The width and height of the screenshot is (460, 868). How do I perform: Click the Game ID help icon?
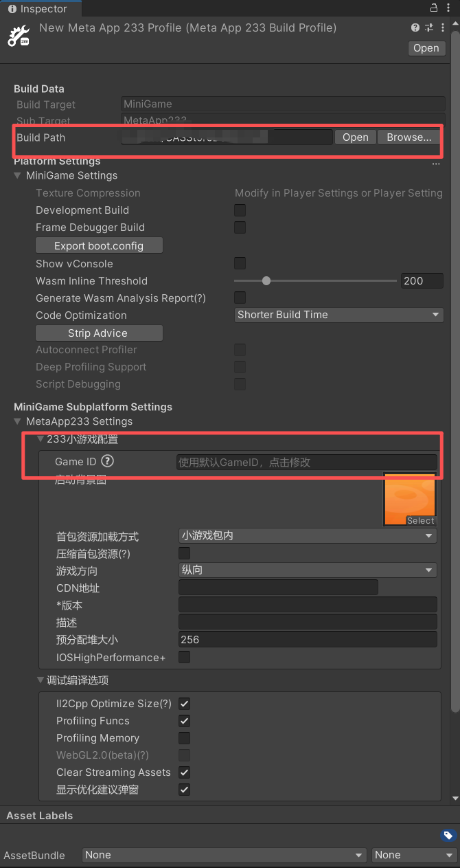coord(107,462)
